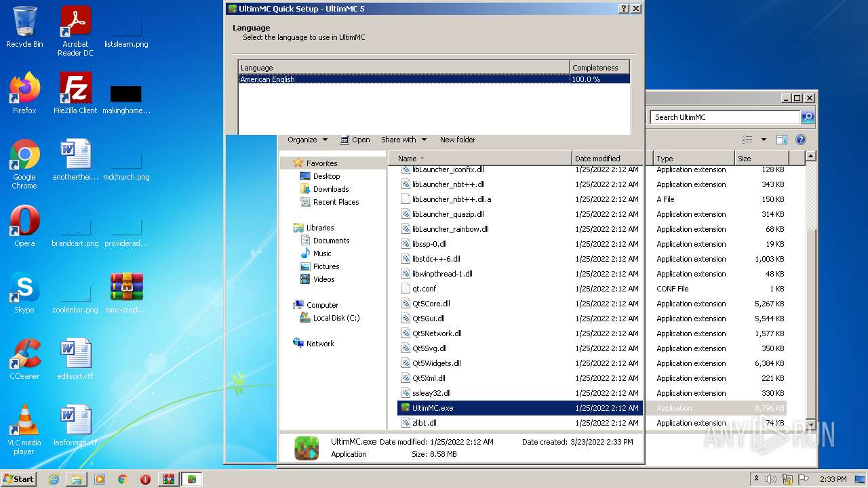
Task: Click the change view icon in Explorer
Action: [x=747, y=140]
